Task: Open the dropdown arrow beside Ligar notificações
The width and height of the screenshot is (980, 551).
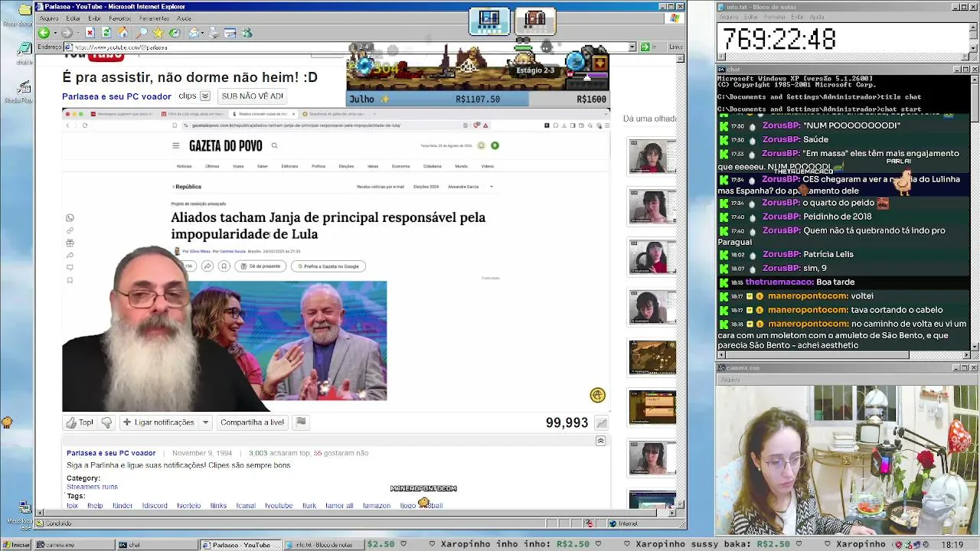Action: click(x=205, y=422)
